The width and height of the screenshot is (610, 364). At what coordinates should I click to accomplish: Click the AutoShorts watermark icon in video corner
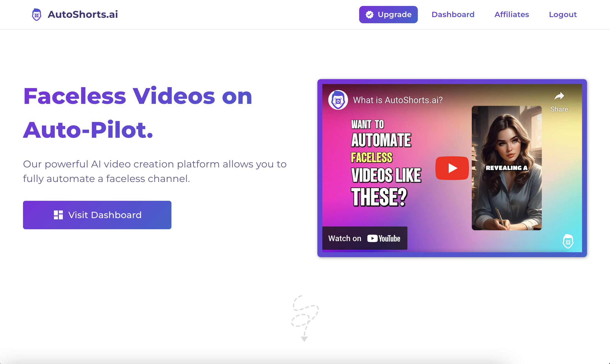[568, 241]
